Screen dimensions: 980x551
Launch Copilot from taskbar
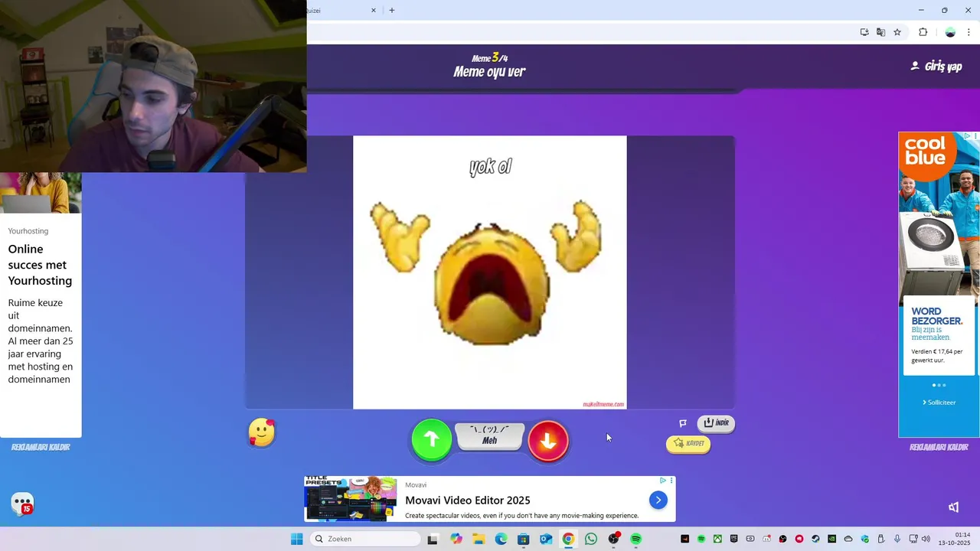click(456, 539)
